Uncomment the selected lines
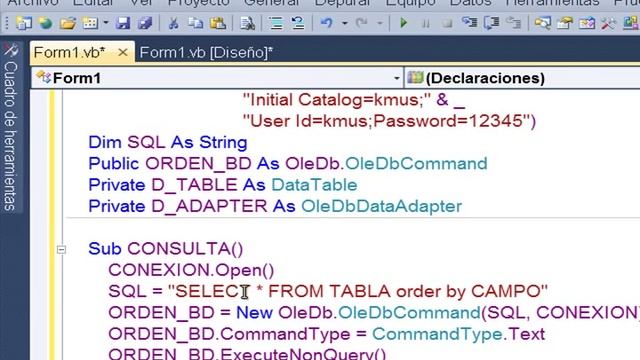Image resolution: width=640 pixels, height=360 pixels. point(298,23)
